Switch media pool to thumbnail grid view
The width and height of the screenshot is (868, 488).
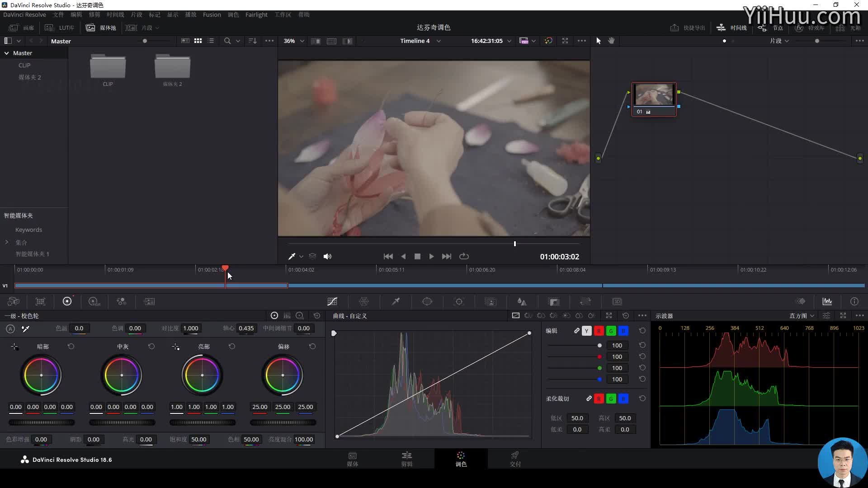pos(198,41)
